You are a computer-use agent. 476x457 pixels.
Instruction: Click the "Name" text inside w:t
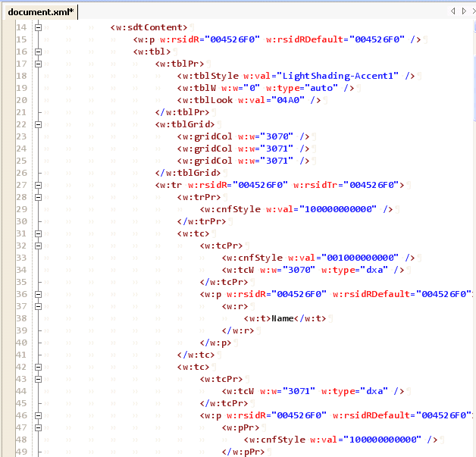282,318
